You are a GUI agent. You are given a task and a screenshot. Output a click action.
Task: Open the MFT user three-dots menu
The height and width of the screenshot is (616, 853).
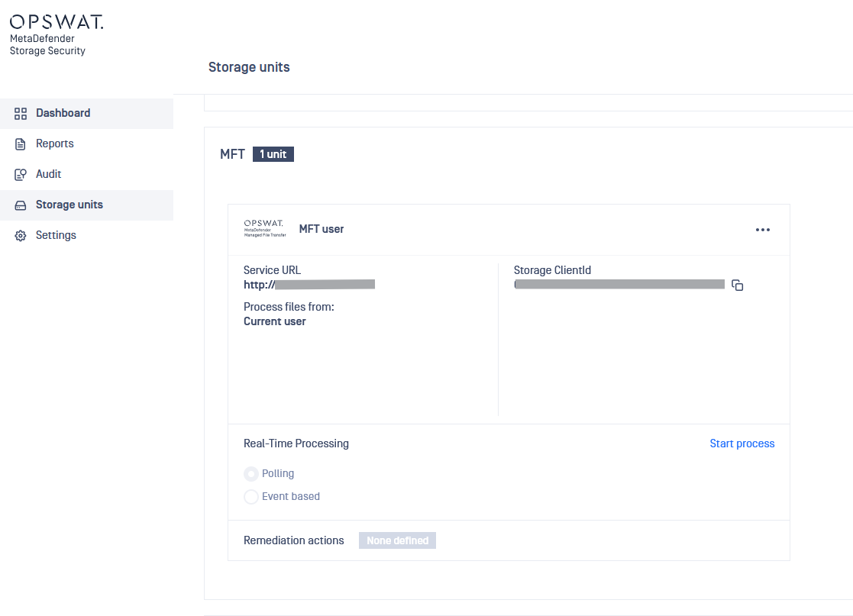(763, 230)
